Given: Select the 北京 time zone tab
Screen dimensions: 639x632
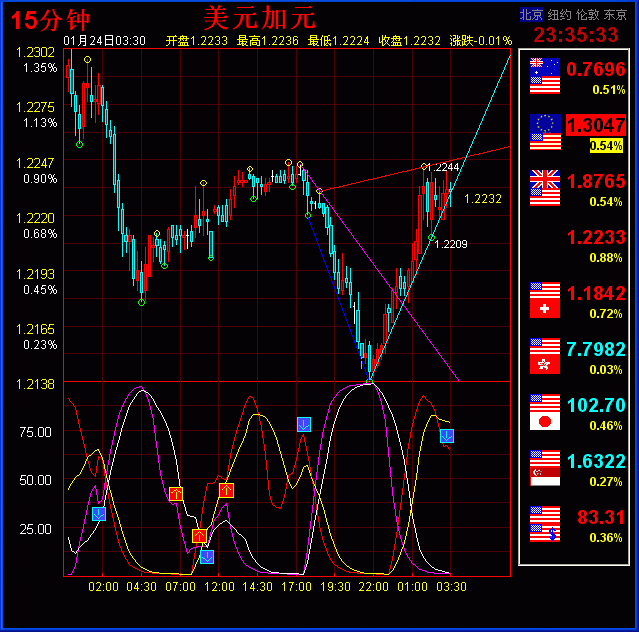Looking at the screenshot, I should [x=531, y=15].
